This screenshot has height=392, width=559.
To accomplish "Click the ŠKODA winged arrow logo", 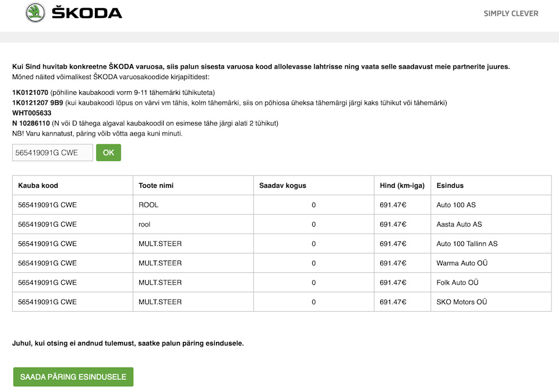I will (35, 12).
